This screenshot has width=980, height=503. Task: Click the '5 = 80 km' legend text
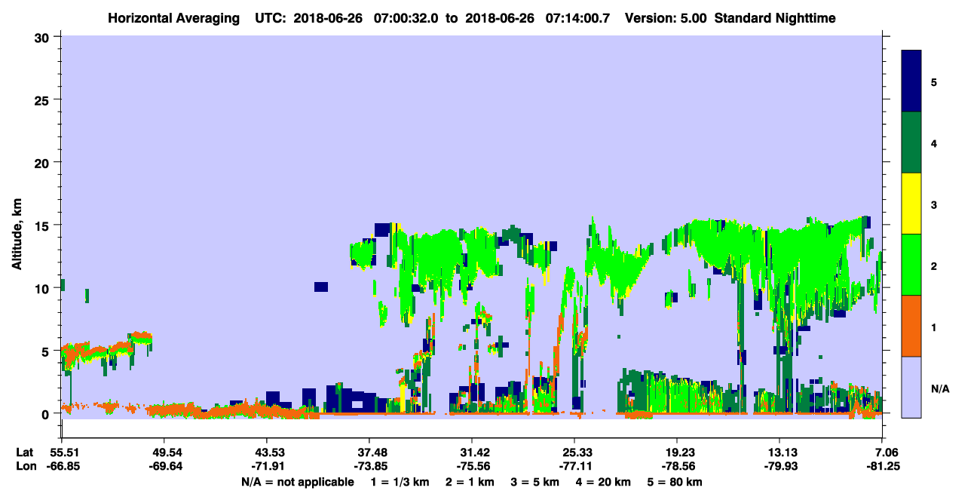coord(675,482)
